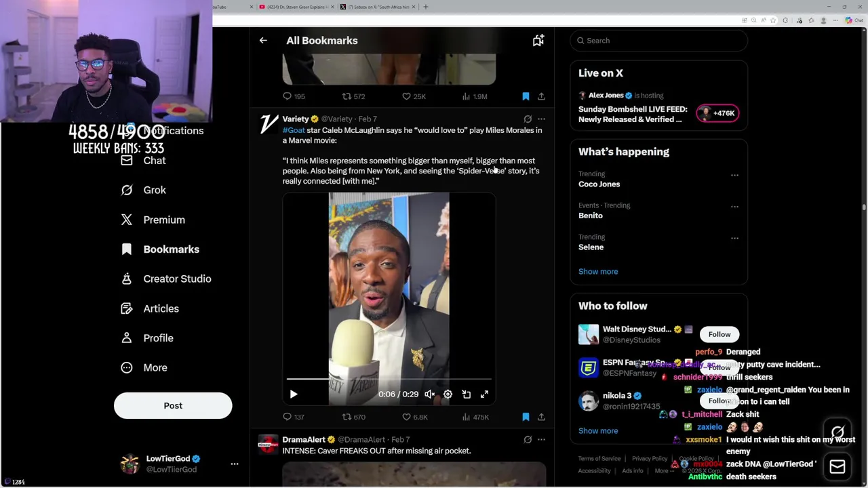Viewport: 868px width, 488px height.
Task: Open Privacy Policy footer link
Action: coord(650,459)
